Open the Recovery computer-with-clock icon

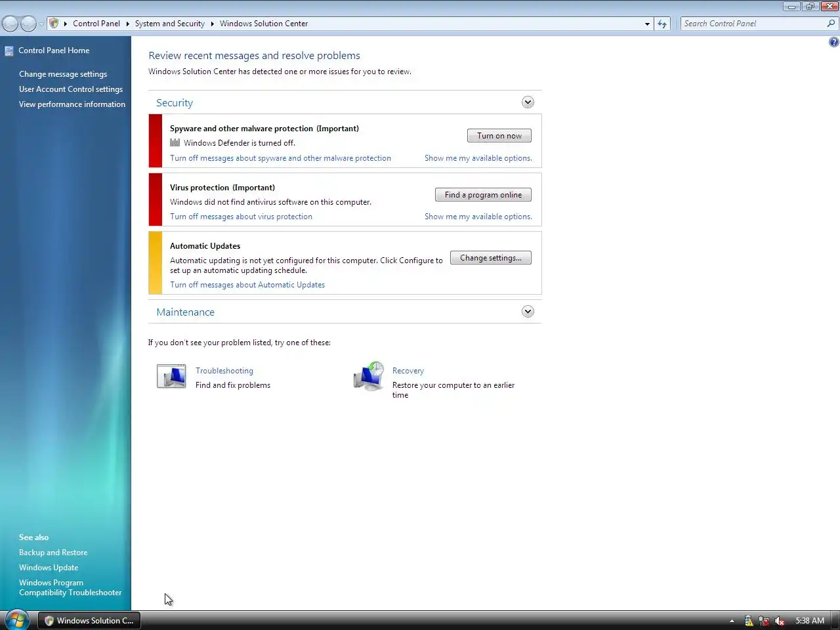pos(369,377)
